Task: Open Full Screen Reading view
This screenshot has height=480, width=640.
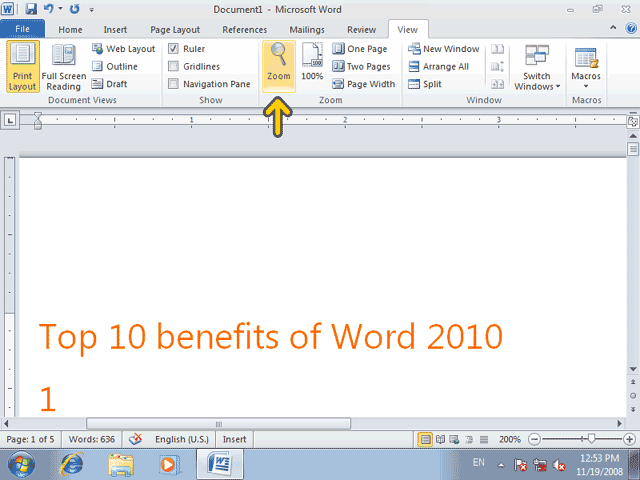Action: [64, 67]
